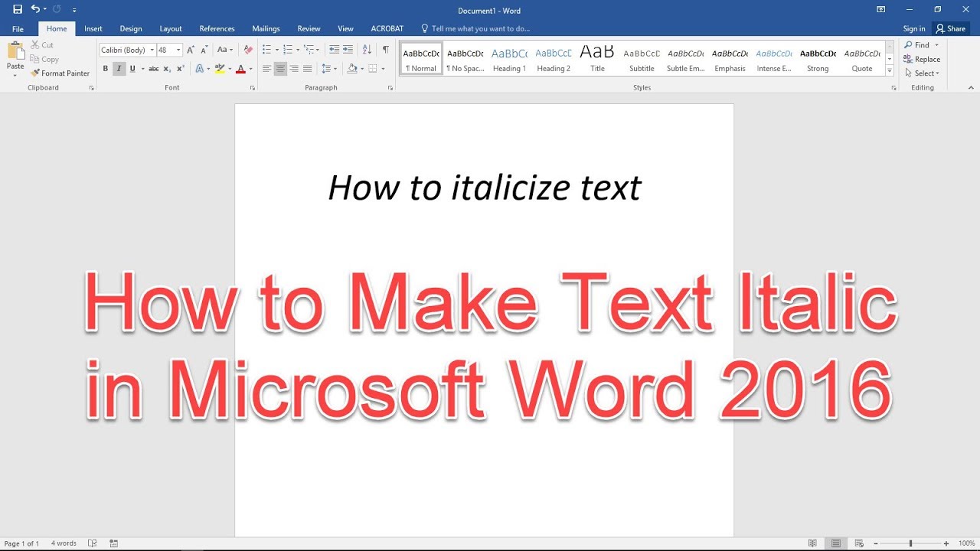The height and width of the screenshot is (551, 980).
Task: Click the 4 words count in status bar
Action: pyautogui.click(x=64, y=543)
